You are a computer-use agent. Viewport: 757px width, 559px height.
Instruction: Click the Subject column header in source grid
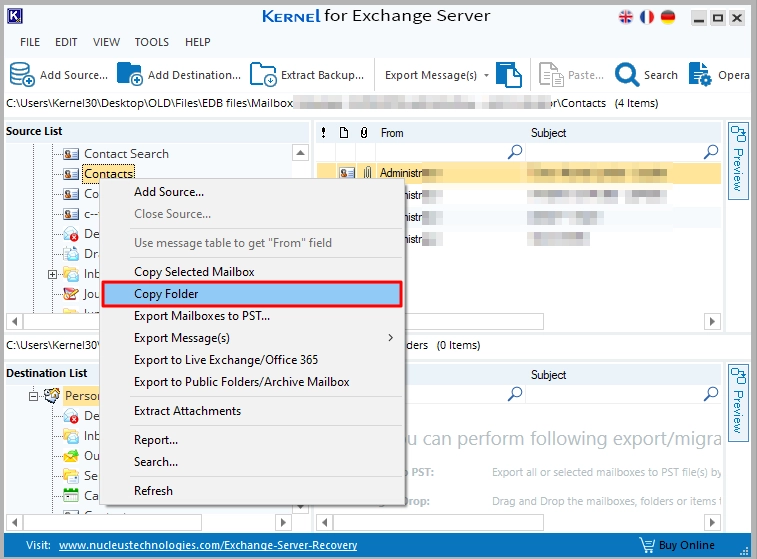[x=548, y=133]
